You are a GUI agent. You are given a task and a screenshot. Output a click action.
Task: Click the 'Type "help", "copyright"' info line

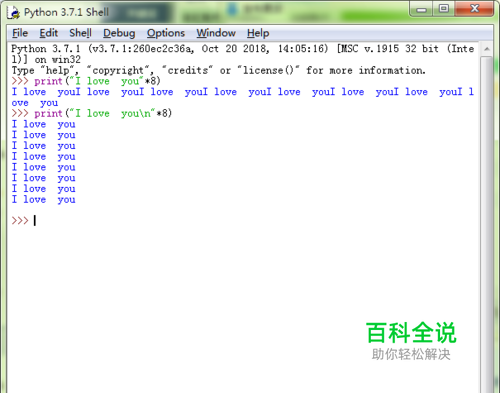click(x=218, y=70)
